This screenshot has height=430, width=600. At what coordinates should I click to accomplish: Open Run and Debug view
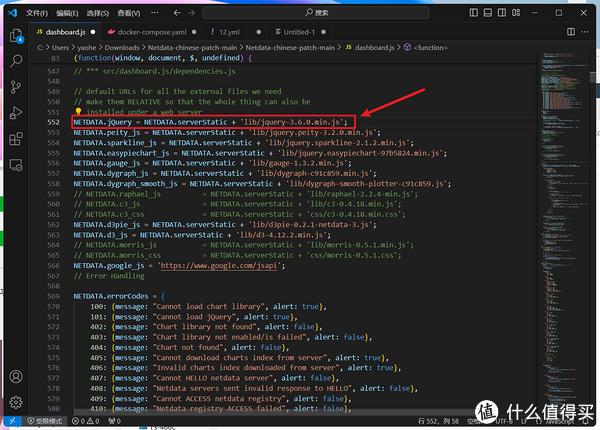click(x=16, y=113)
